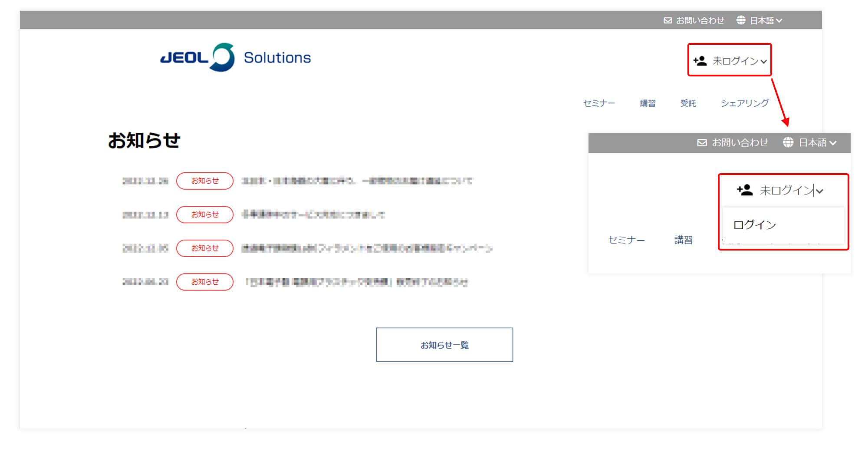
Task: Go to the 受託 navigation item
Action: click(x=688, y=103)
